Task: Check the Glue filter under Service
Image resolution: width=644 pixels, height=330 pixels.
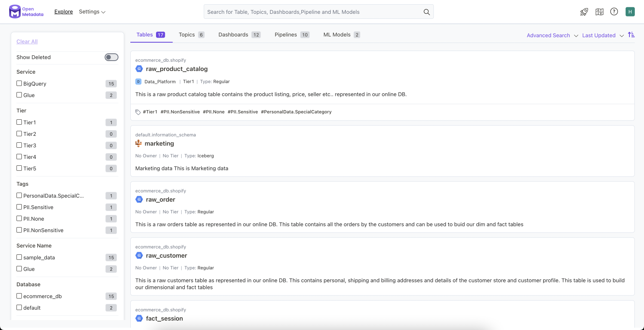Action: tap(19, 95)
